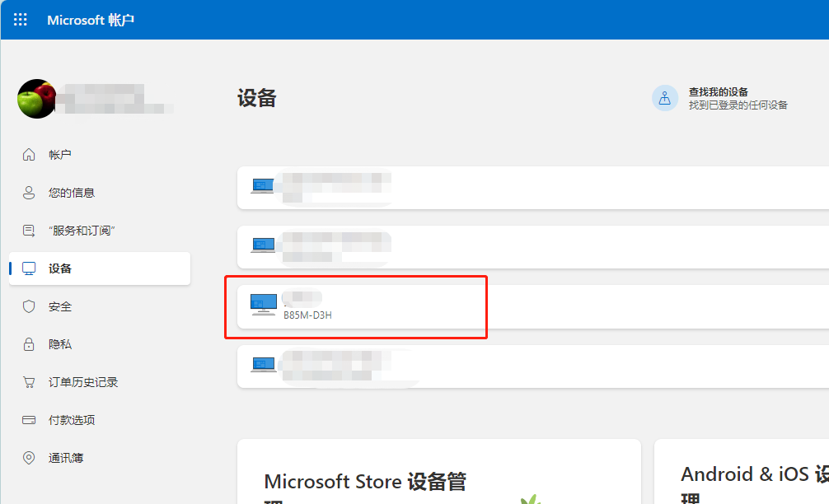Viewport: 829px width, 504px height.
Task: Click the Android & iOS card heading
Action: point(755,483)
